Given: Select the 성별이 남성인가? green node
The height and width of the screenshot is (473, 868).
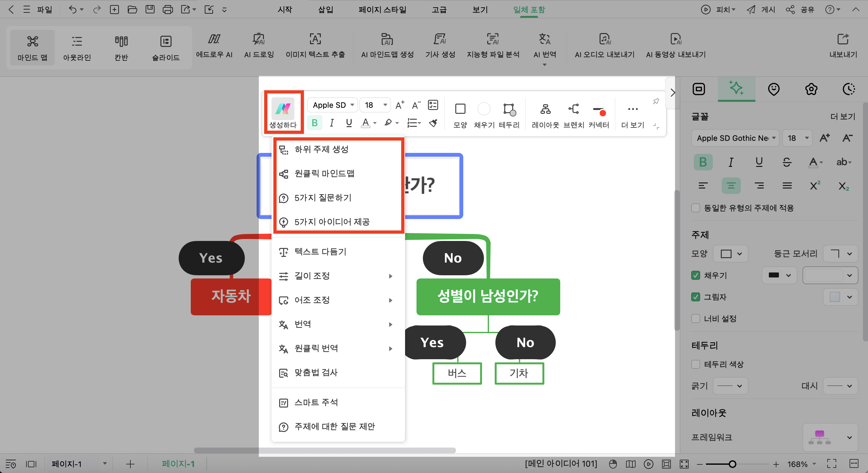Looking at the screenshot, I should (x=488, y=297).
